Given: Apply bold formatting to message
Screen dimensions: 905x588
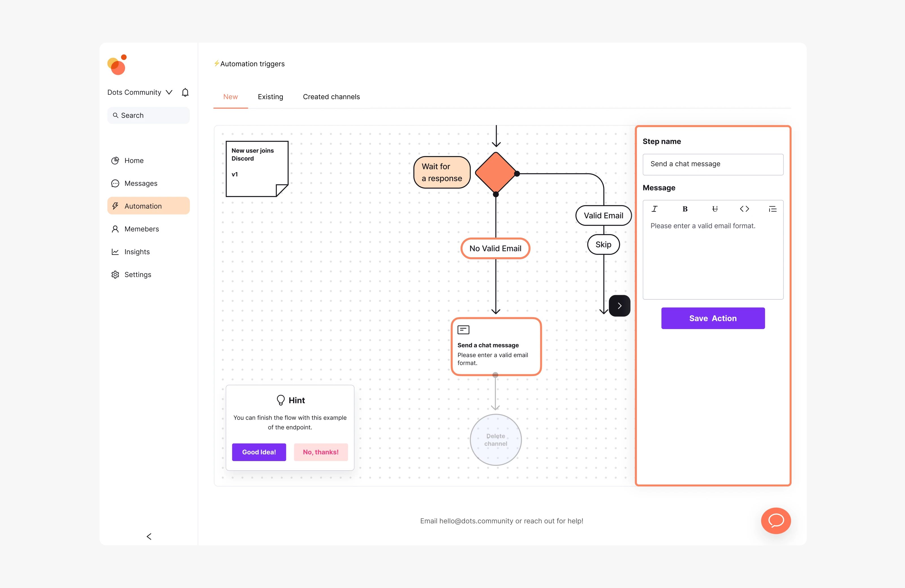Looking at the screenshot, I should (x=685, y=209).
